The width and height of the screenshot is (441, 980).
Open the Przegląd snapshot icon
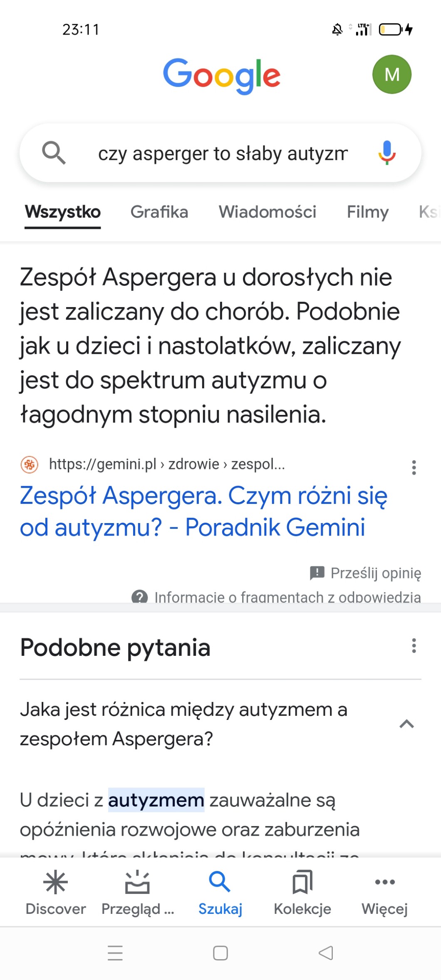(x=137, y=883)
